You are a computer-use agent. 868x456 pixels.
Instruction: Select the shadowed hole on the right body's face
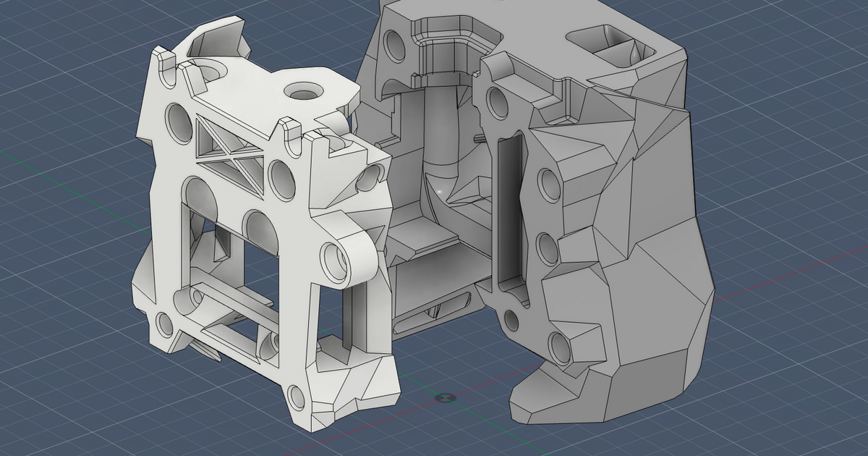point(498,104)
